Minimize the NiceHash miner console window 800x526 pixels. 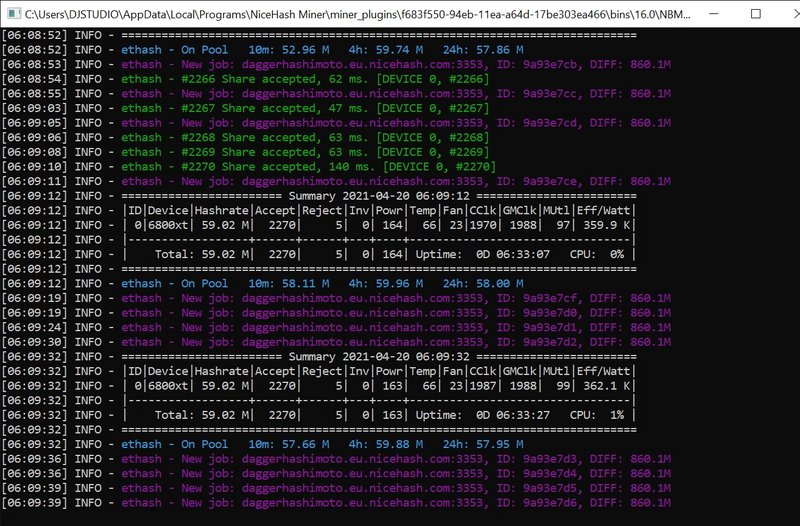pyautogui.click(x=714, y=14)
